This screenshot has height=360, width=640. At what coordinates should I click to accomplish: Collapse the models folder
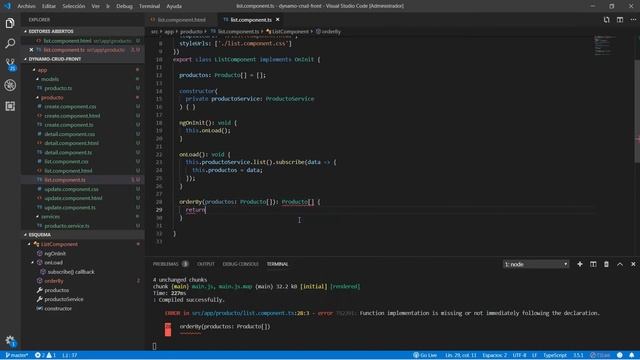[38, 79]
